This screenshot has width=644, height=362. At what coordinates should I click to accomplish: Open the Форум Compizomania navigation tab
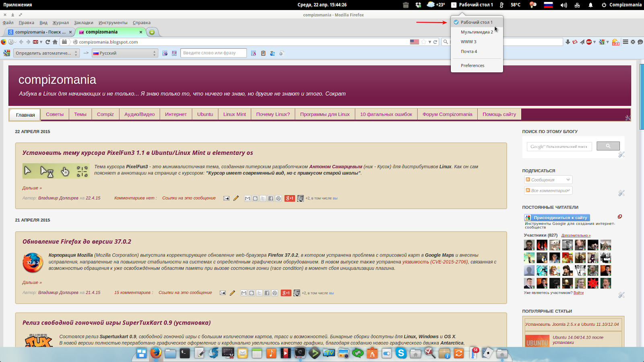(x=447, y=114)
